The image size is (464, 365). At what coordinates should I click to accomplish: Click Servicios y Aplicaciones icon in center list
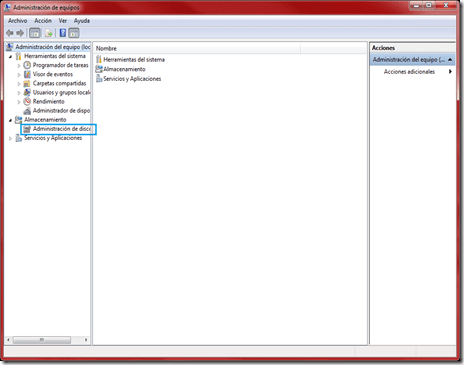99,79
